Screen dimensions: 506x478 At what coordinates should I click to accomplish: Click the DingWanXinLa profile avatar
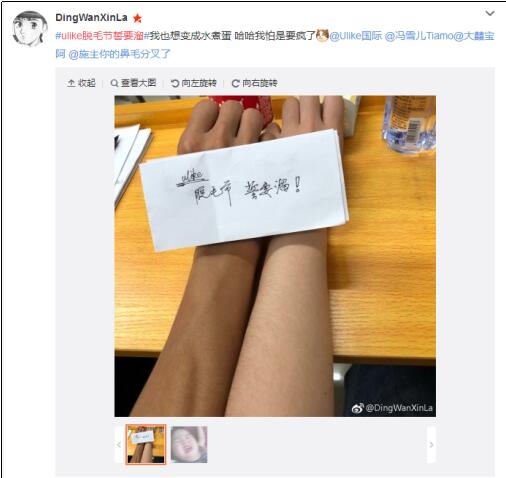30,28
